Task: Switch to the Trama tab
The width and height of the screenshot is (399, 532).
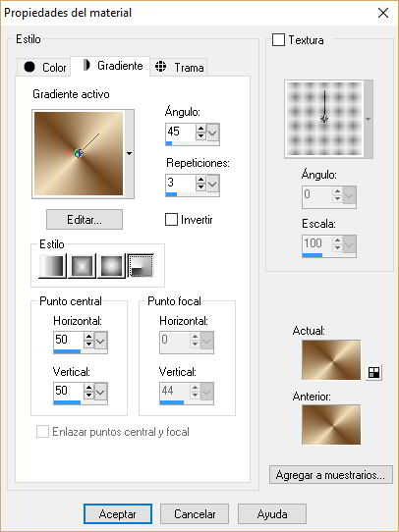Action: tap(179, 67)
